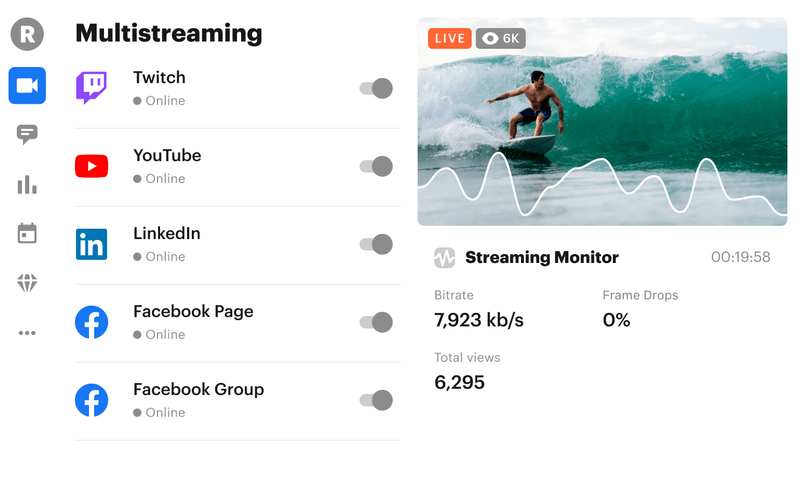The height and width of the screenshot is (500, 800).
Task: Click the YouTube logo icon
Action: (x=91, y=166)
